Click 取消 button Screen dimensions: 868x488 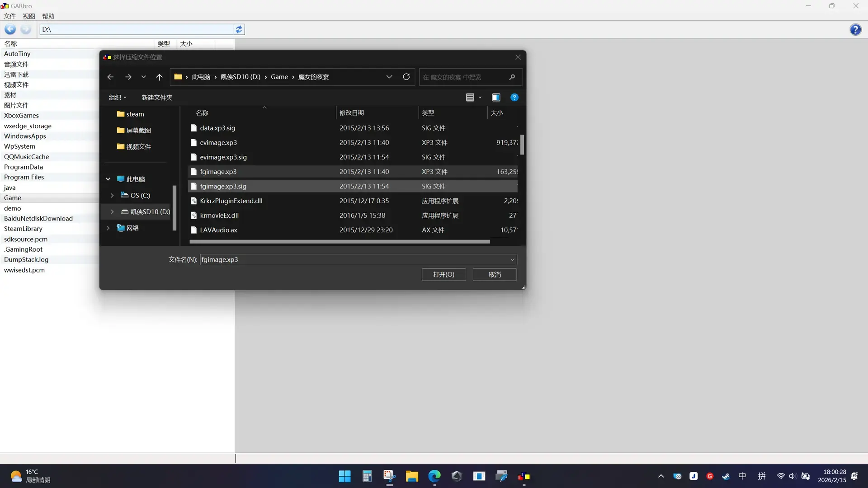(x=495, y=274)
